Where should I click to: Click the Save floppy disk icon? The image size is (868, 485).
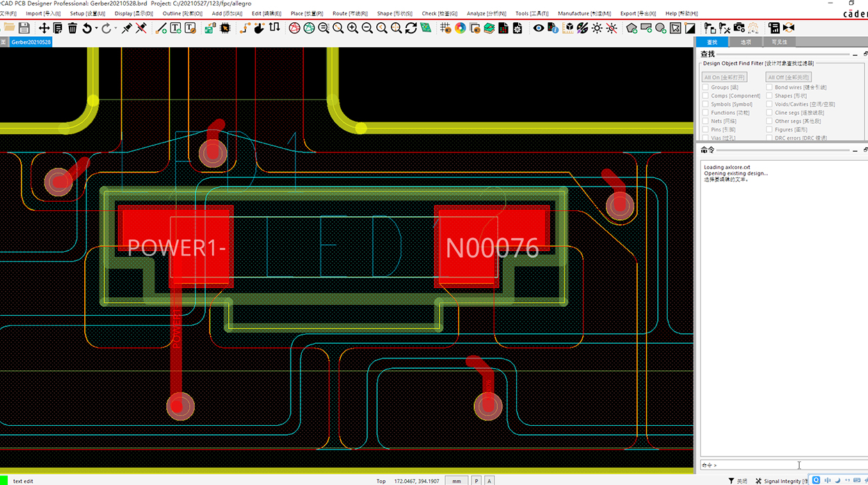pyautogui.click(x=24, y=28)
